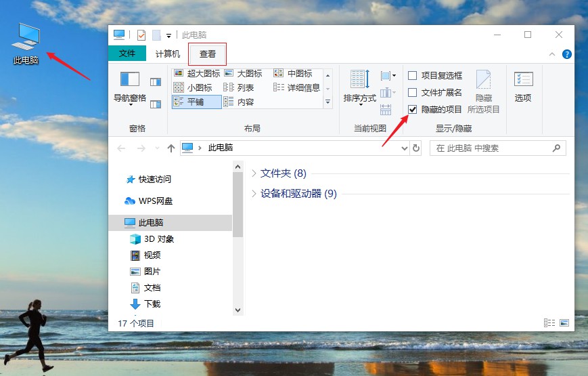Choose 平铺 layout
Viewport: 588px width, 376px height.
[x=196, y=102]
